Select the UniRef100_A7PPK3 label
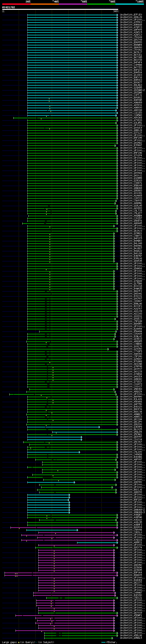 [x=131, y=22]
